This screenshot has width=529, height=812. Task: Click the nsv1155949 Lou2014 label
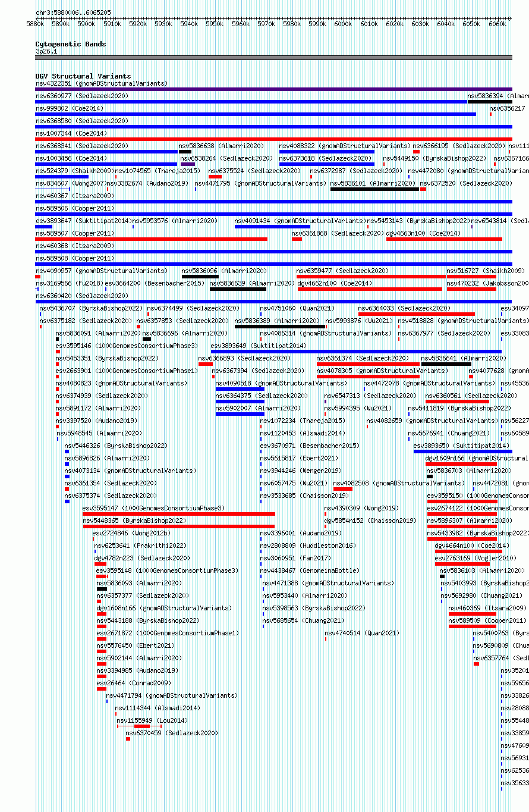tap(152, 721)
